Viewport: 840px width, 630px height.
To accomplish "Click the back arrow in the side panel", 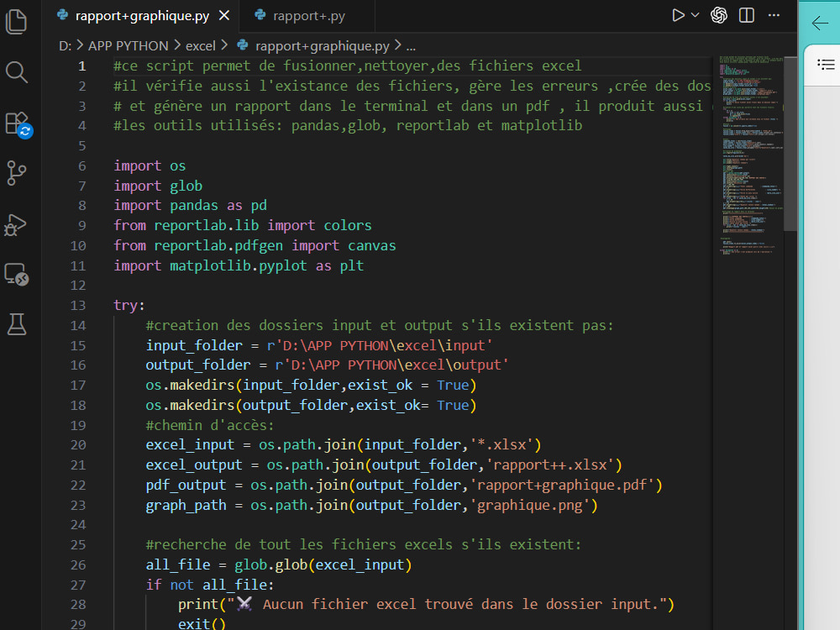I will (x=820, y=23).
